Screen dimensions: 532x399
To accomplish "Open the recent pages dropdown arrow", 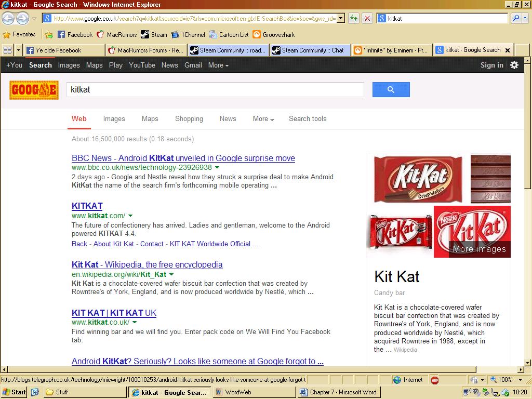I will [x=34, y=18].
